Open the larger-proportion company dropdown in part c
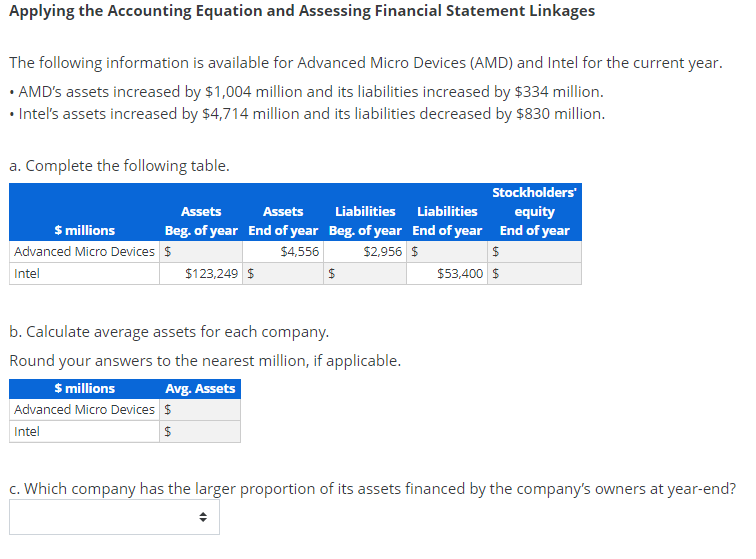This screenshot has width=756, height=559. tap(114, 517)
